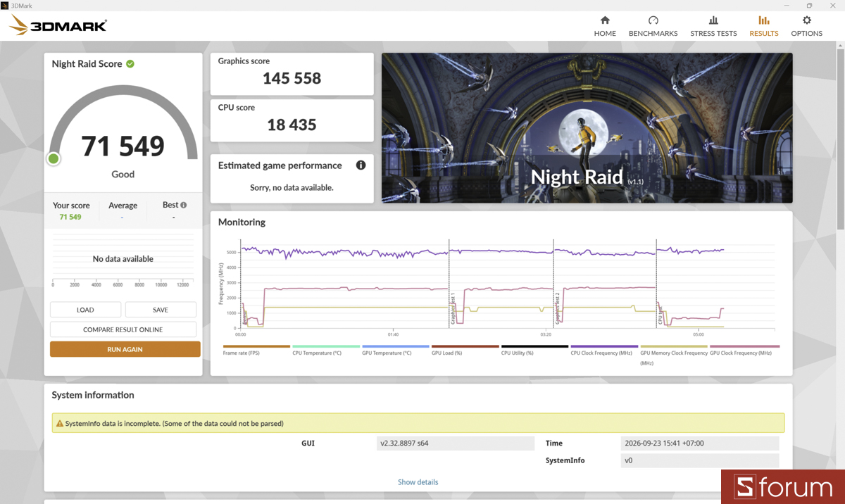Click the CPU score value 18 435

(292, 125)
